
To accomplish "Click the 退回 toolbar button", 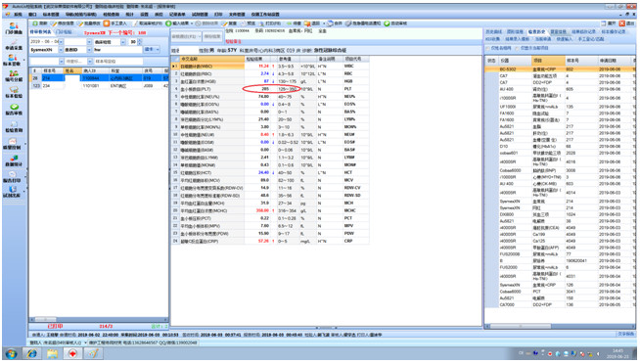I will point(312,23).
